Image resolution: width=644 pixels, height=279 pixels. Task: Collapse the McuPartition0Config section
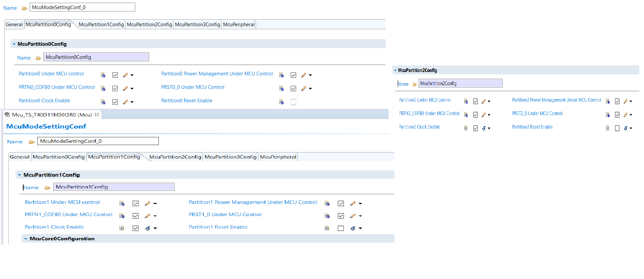(x=14, y=44)
